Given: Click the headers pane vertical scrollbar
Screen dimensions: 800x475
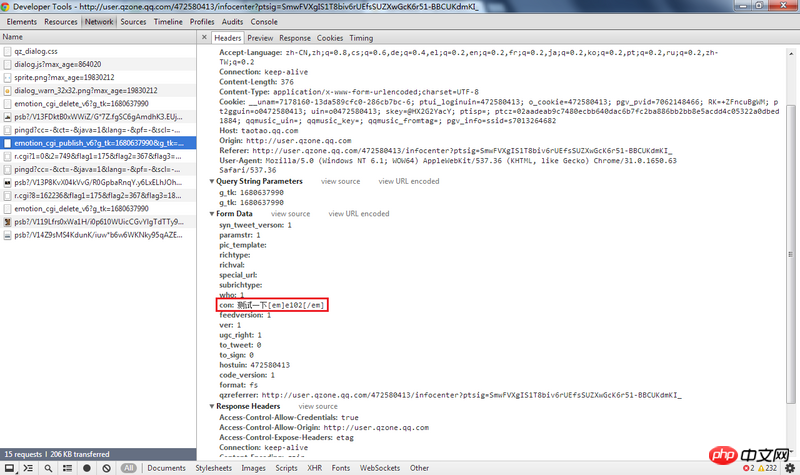Looking at the screenshot, I should [x=791, y=254].
